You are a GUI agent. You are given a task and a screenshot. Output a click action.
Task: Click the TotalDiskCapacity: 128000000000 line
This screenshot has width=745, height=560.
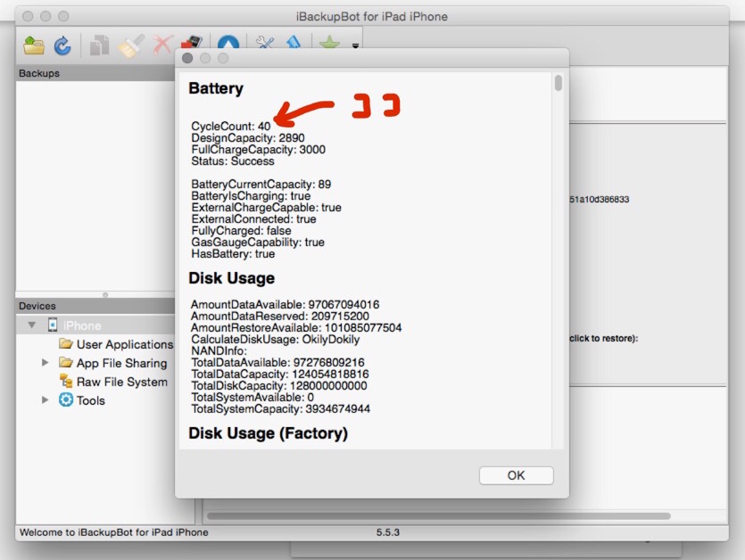pyautogui.click(x=279, y=386)
